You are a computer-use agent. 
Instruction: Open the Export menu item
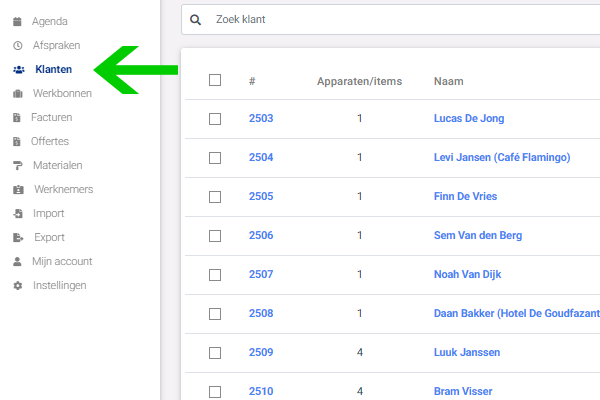click(x=49, y=237)
